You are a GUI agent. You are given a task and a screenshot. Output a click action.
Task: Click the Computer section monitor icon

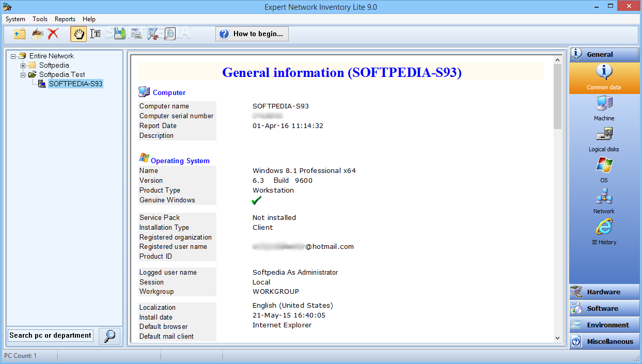click(x=144, y=92)
